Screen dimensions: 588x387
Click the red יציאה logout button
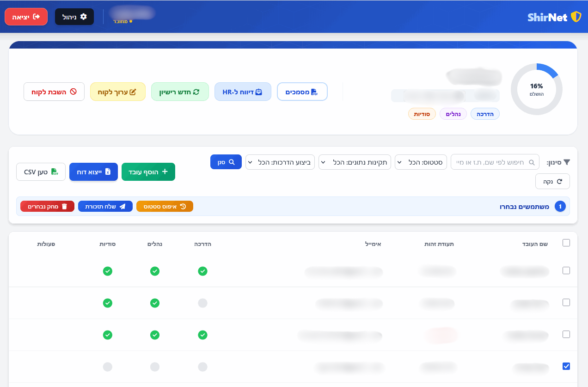(26, 17)
